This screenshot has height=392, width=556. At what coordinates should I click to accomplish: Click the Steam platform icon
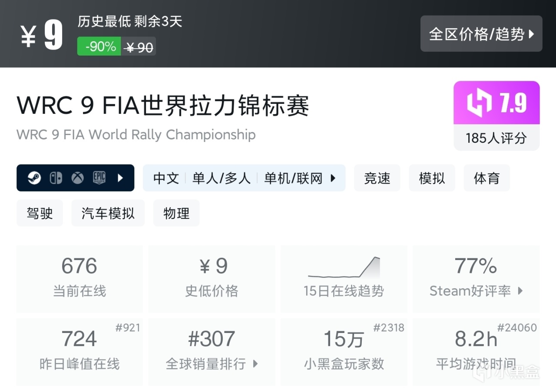[x=34, y=178]
